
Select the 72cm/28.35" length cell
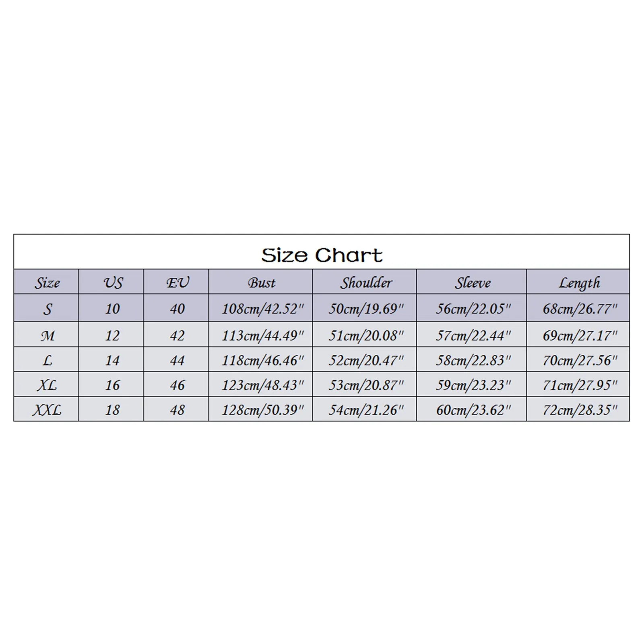point(580,410)
